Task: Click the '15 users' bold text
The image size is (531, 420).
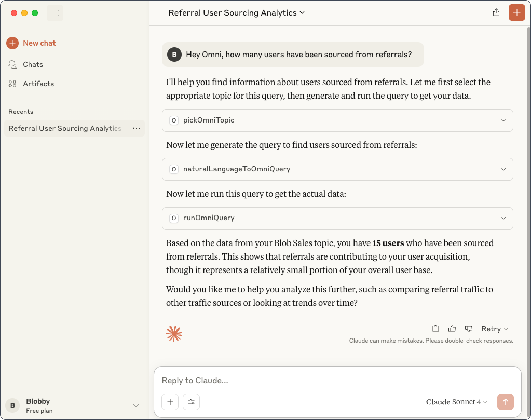Action: click(388, 243)
